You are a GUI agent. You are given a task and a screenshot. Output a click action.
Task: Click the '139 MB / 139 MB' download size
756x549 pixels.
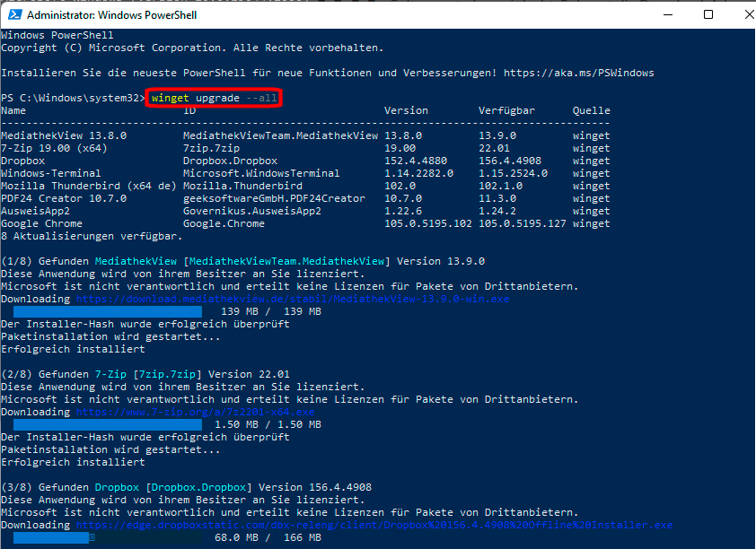(271, 311)
